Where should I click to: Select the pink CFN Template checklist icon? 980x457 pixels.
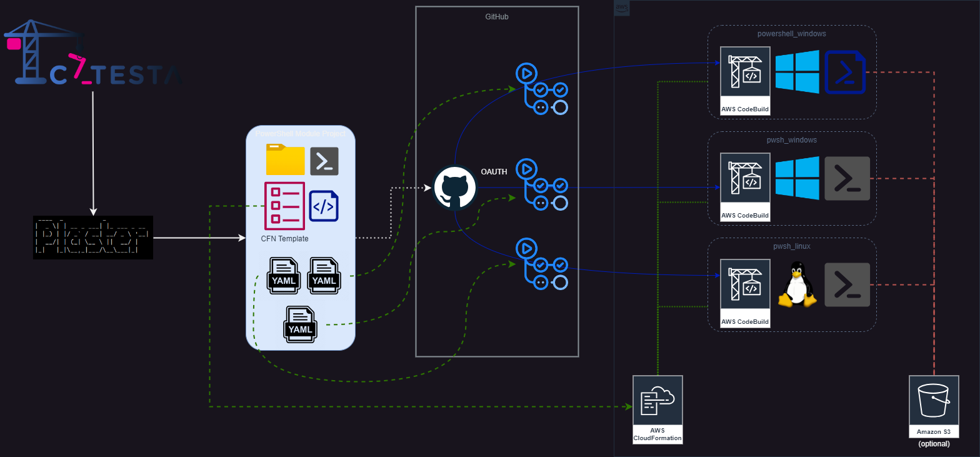(x=285, y=206)
